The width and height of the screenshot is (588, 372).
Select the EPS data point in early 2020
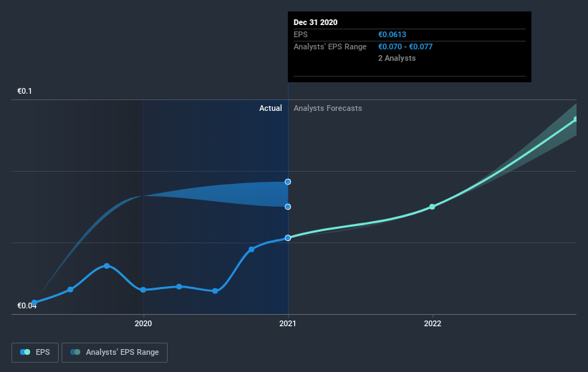click(179, 287)
